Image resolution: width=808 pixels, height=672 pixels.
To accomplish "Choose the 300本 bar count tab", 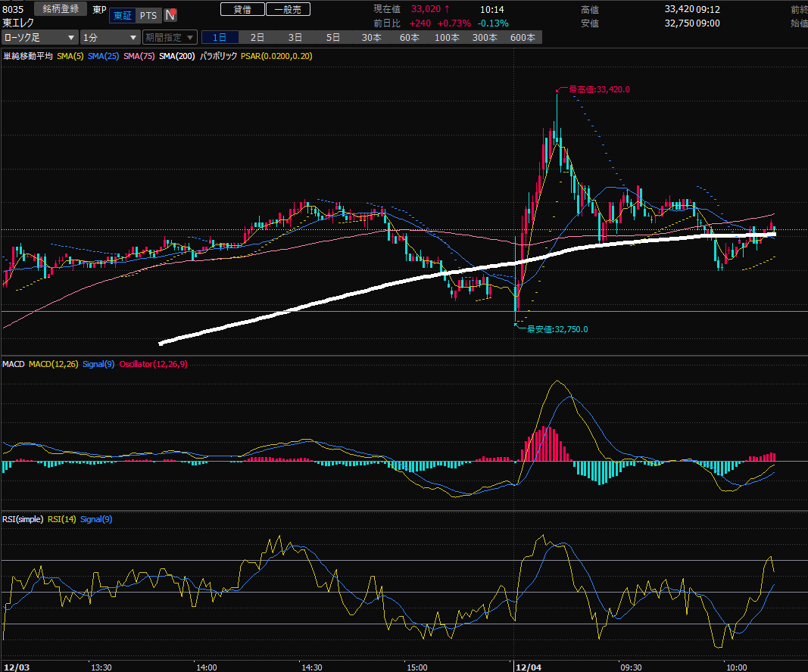I will coord(485,37).
